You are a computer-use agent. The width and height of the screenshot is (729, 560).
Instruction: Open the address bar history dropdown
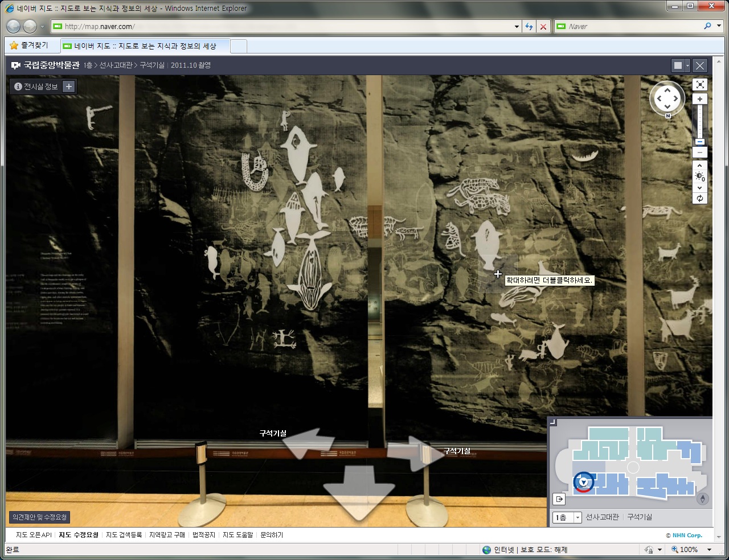(x=517, y=26)
